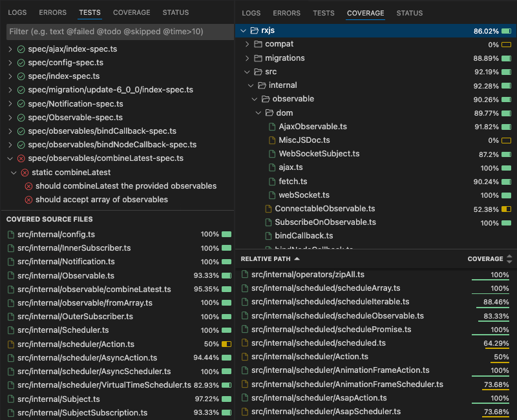The width and height of the screenshot is (517, 420).
Task: Expand the compat folder in the coverage tree
Action: click(x=246, y=45)
